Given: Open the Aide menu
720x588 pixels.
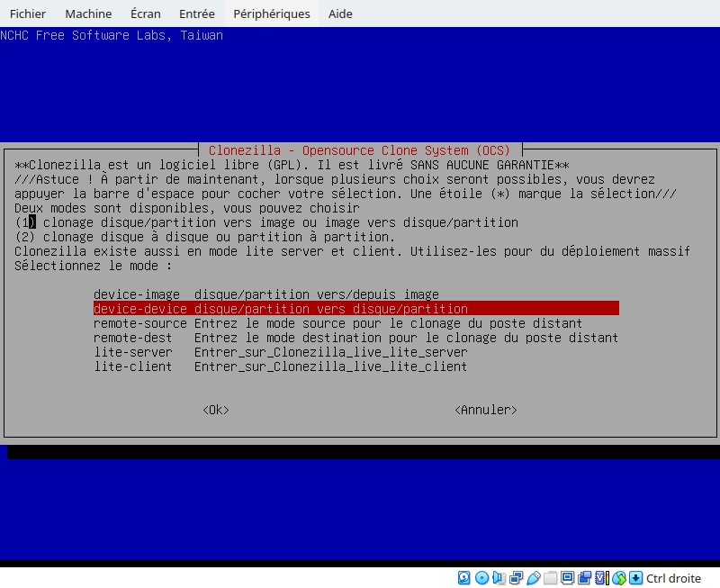Looking at the screenshot, I should pos(340,14).
